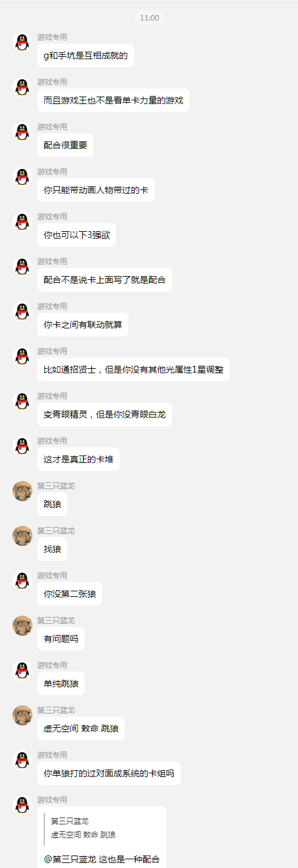Click username 第三只蓝龙 above '跳狼' bubble
This screenshot has height=868, width=298.
tap(56, 485)
